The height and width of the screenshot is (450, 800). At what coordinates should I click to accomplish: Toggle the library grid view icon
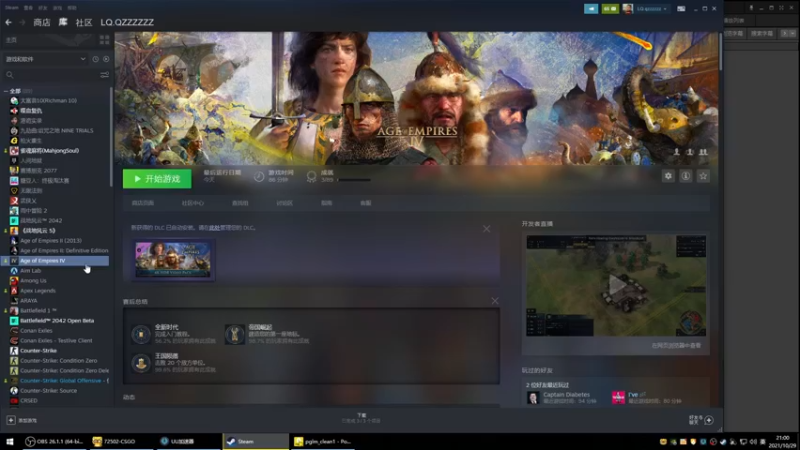point(105,40)
